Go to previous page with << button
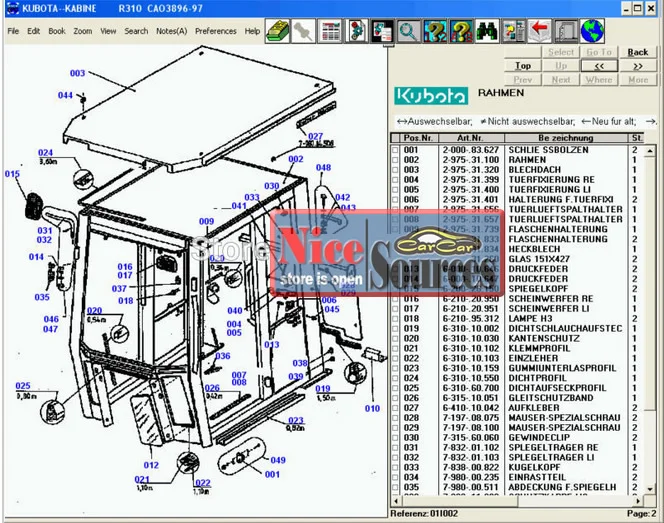The height and width of the screenshot is (523, 664). click(x=599, y=66)
